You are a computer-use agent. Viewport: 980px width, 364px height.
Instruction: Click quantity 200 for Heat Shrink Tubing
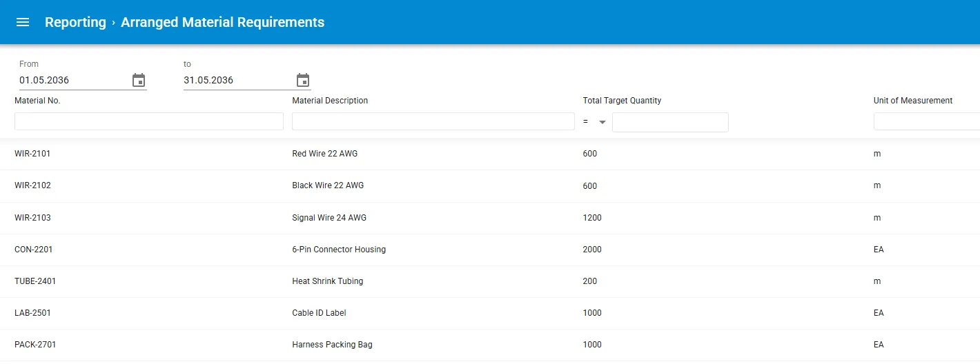coord(590,281)
